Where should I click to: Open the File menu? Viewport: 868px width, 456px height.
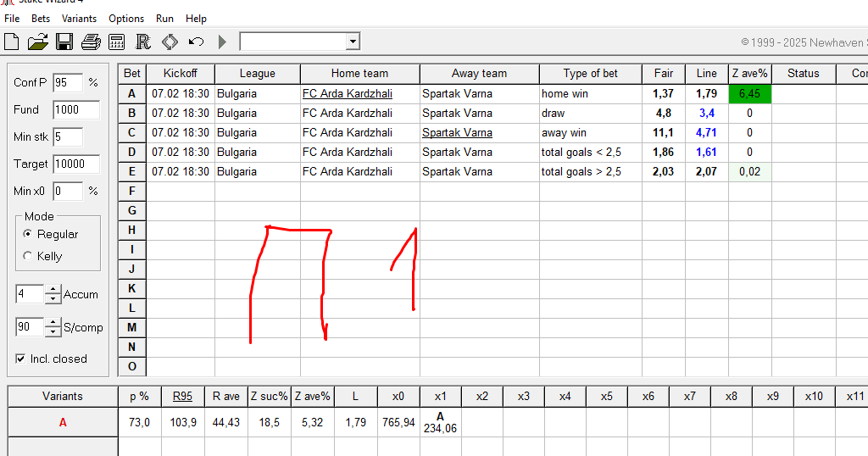click(12, 19)
